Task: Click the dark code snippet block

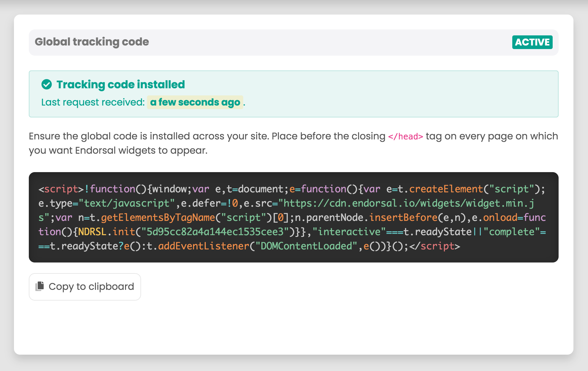Action: 293,217
